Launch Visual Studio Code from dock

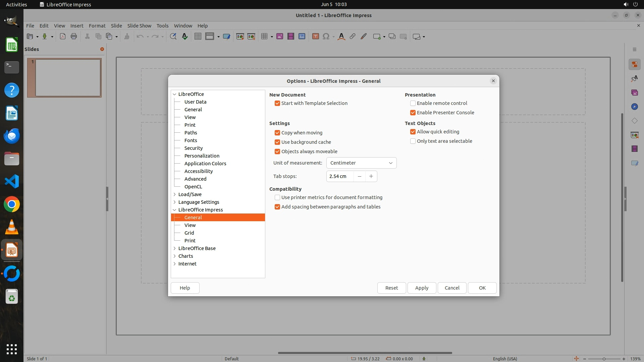pyautogui.click(x=12, y=181)
